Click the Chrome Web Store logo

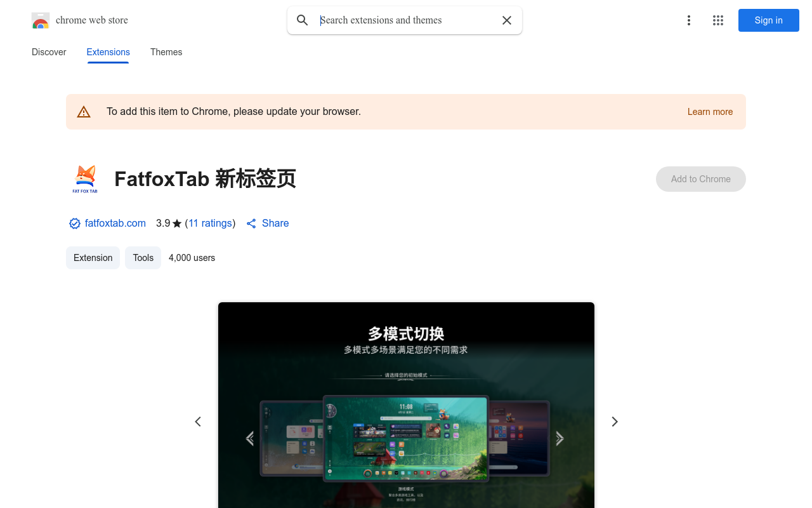point(41,20)
